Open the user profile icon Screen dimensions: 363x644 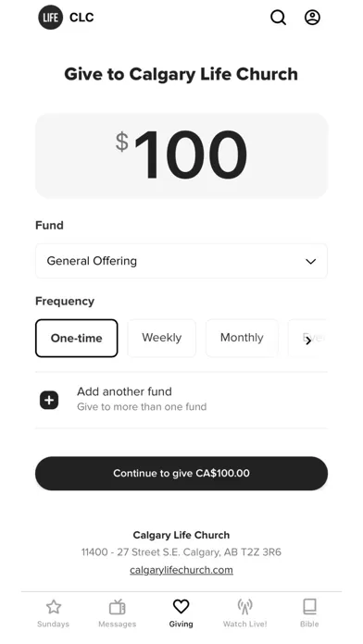pyautogui.click(x=312, y=18)
